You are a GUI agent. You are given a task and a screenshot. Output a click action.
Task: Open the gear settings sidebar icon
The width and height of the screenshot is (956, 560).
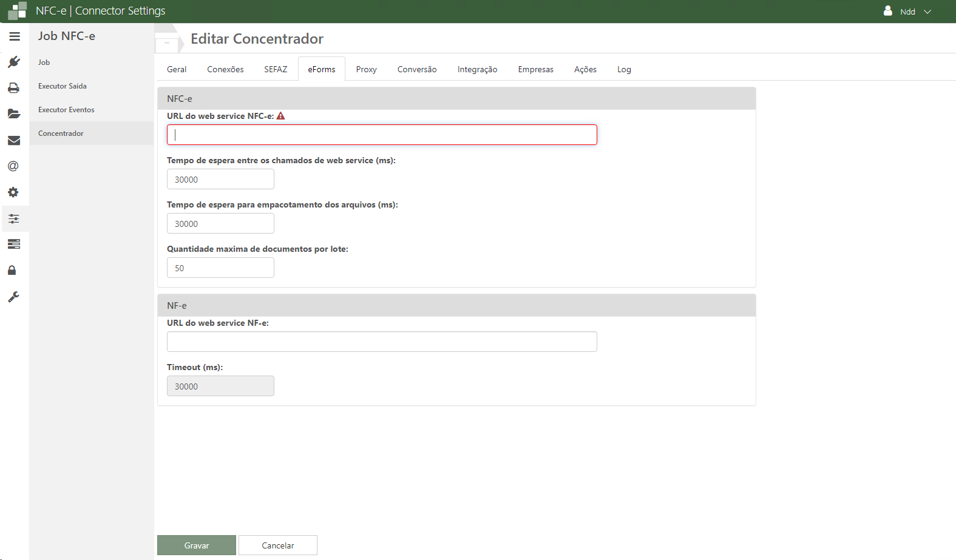click(x=13, y=192)
